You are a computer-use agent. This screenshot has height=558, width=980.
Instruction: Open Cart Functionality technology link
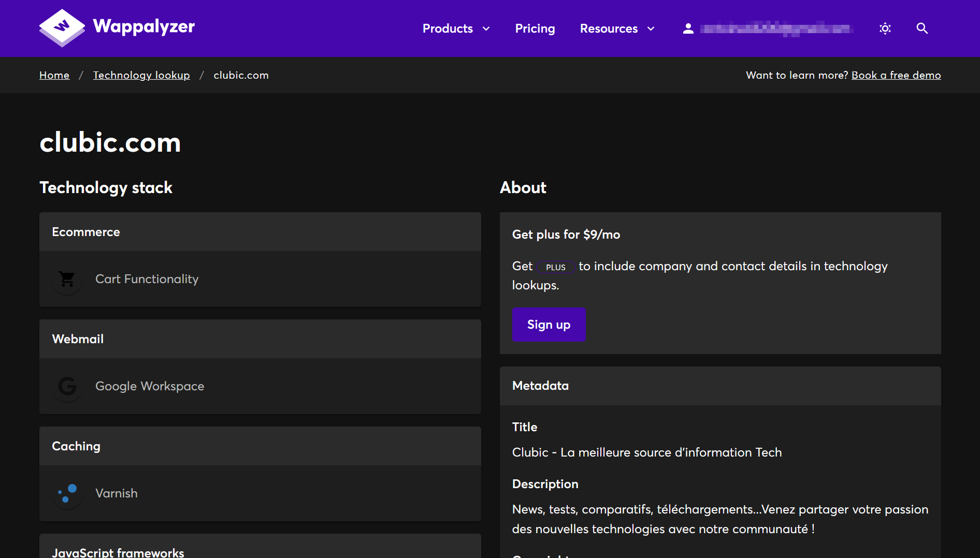(x=147, y=279)
